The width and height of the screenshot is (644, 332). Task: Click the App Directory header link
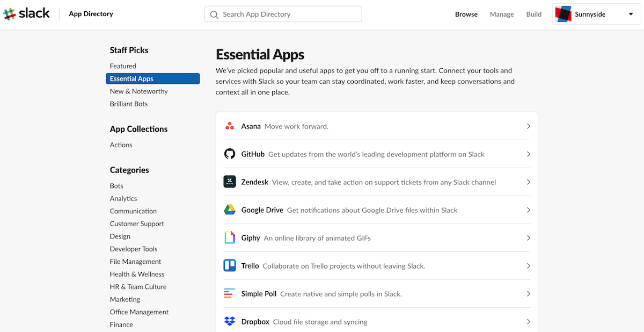[91, 14]
